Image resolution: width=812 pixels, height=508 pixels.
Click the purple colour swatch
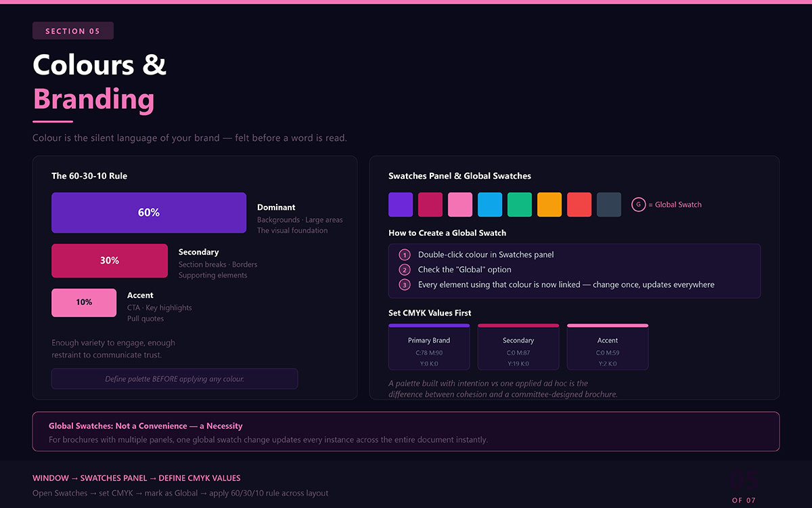(401, 205)
